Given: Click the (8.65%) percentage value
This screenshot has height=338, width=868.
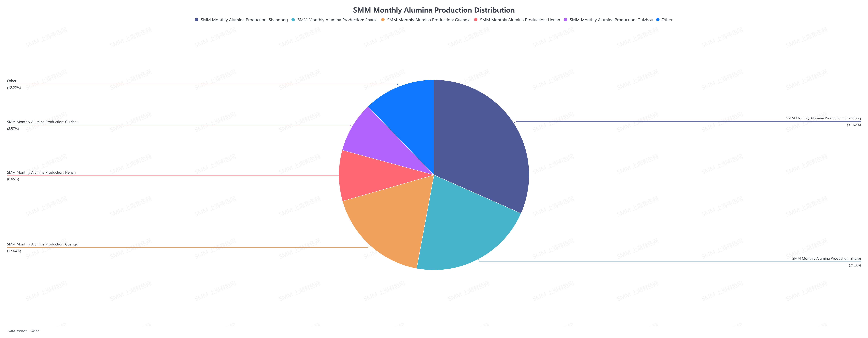Looking at the screenshot, I should click(x=13, y=179).
